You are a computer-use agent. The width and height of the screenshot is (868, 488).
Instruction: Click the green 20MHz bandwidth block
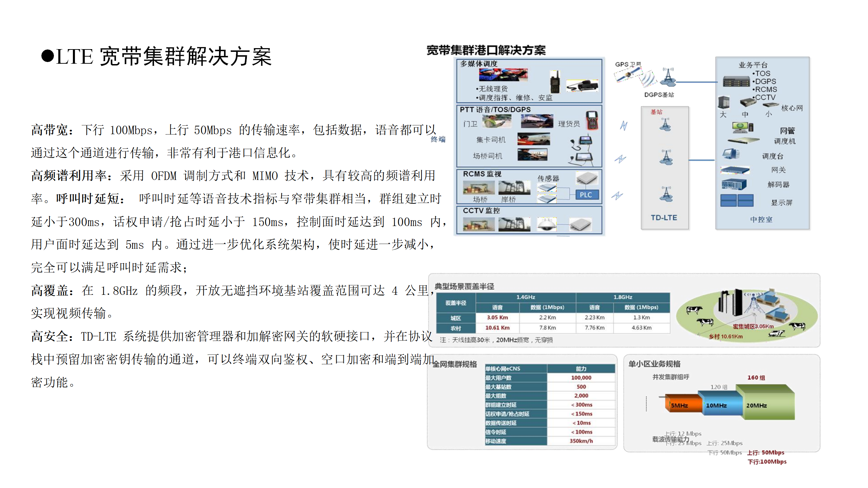[x=766, y=402]
